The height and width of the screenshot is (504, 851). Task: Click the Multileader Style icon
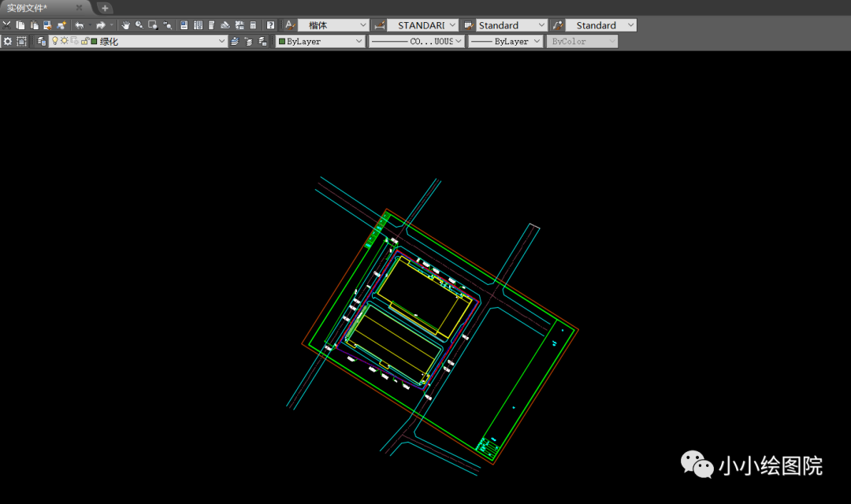[557, 25]
